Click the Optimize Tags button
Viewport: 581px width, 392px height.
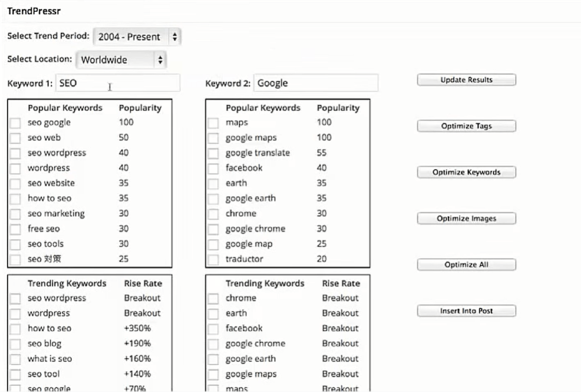466,126
